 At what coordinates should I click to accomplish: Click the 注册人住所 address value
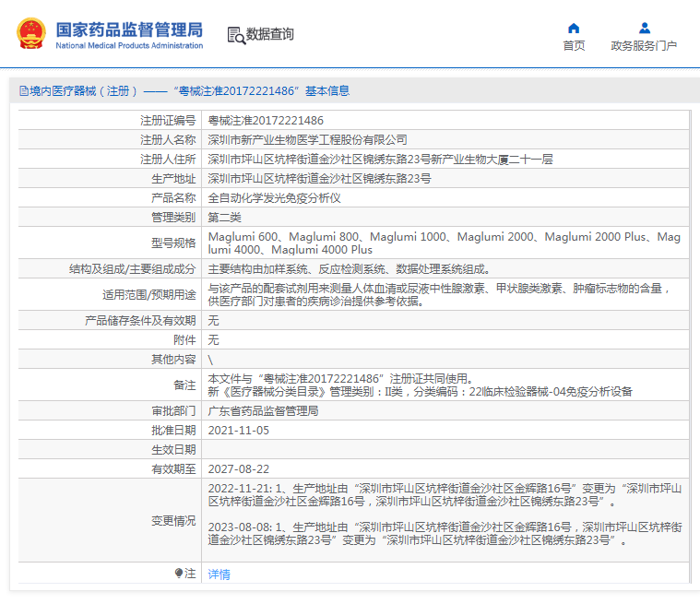tap(380, 160)
